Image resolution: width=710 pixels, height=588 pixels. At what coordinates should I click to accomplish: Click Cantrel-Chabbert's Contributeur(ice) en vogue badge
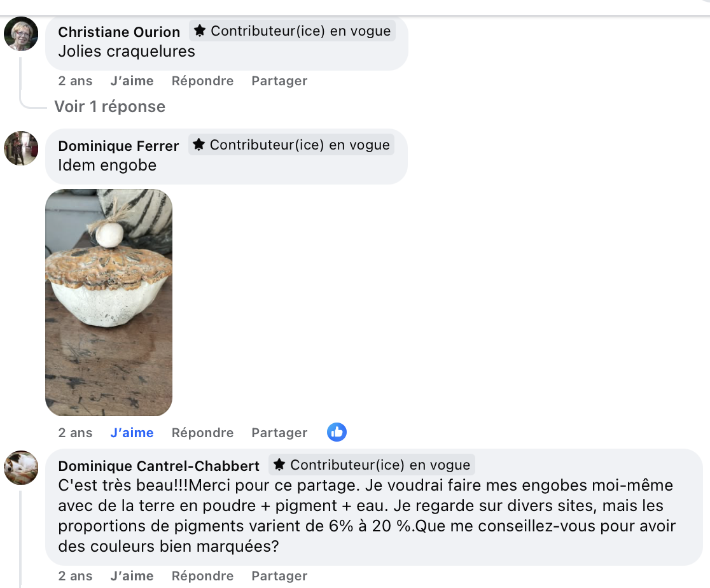click(x=372, y=465)
